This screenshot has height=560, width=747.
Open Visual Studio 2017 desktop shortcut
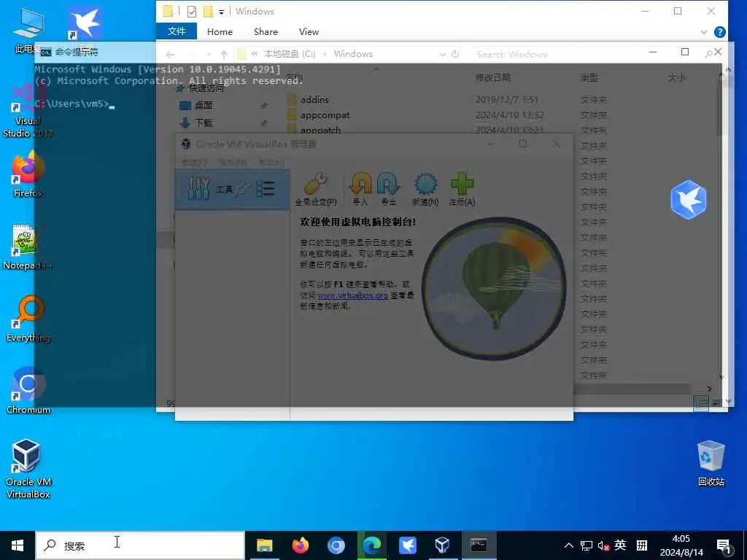click(28, 112)
